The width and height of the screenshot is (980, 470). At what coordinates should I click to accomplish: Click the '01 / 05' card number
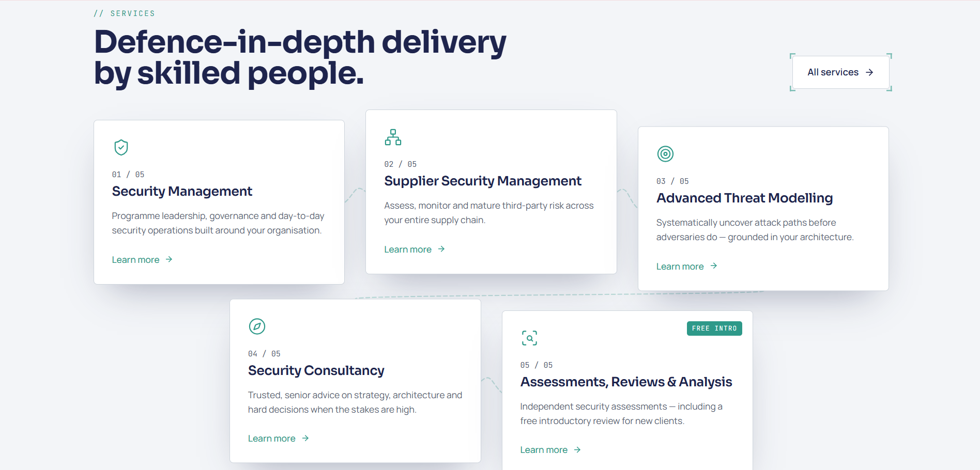(128, 175)
